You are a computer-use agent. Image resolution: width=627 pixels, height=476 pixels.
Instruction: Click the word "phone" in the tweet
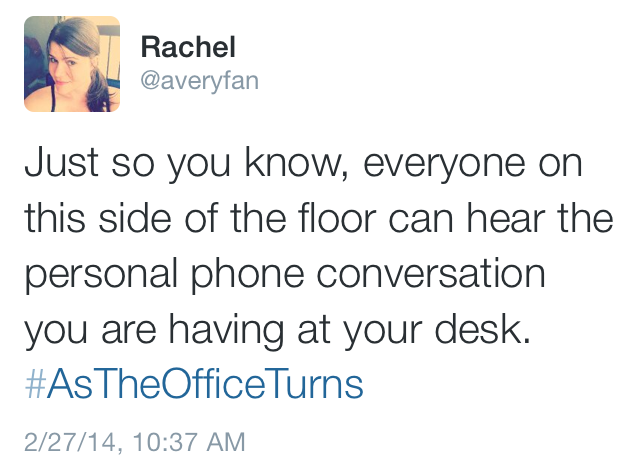point(247,276)
